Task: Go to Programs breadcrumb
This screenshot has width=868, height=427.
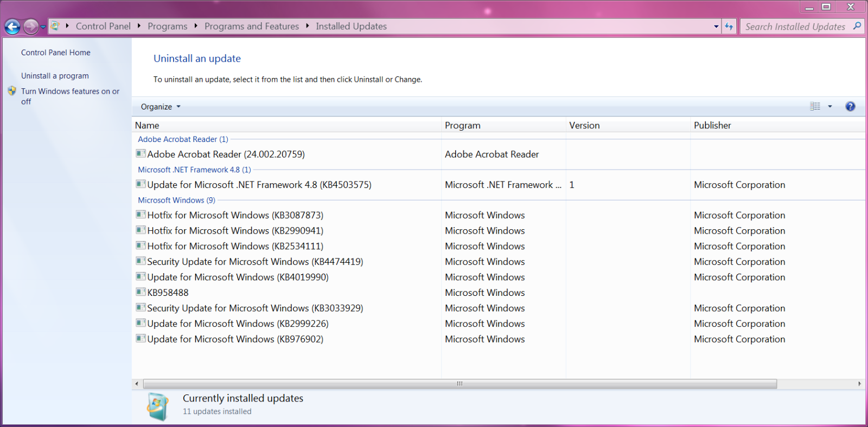Action: (x=167, y=26)
